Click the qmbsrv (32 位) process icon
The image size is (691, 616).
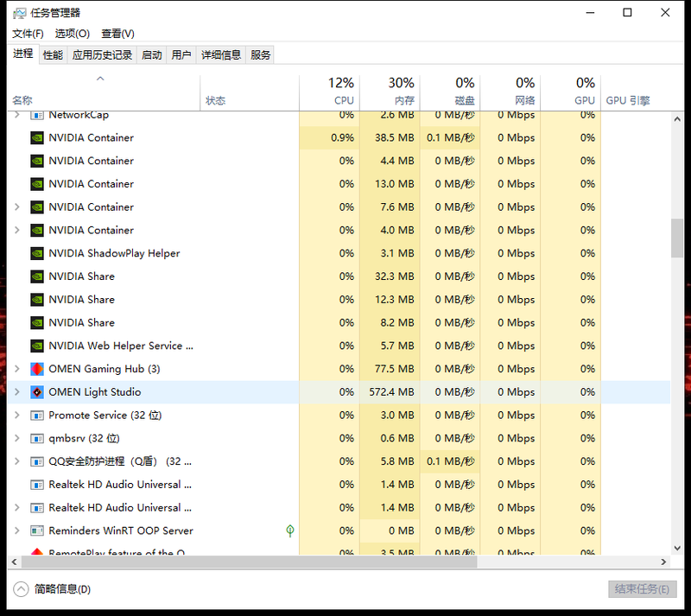click(37, 438)
